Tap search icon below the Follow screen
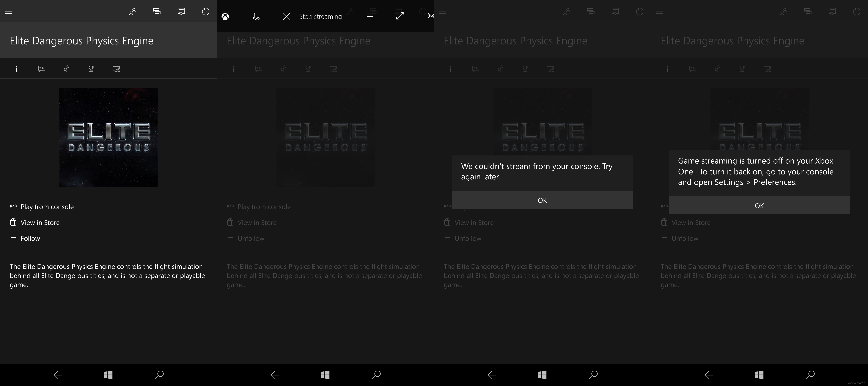 159,375
